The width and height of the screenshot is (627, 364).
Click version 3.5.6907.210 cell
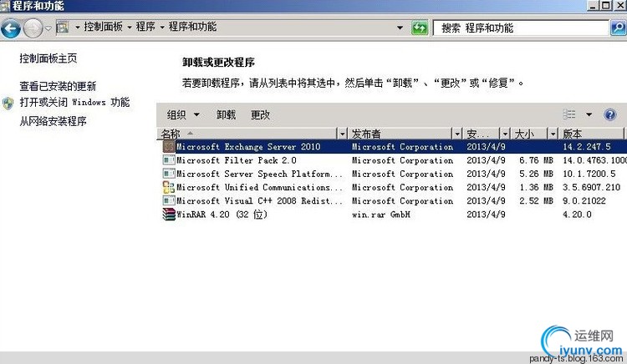pos(591,187)
